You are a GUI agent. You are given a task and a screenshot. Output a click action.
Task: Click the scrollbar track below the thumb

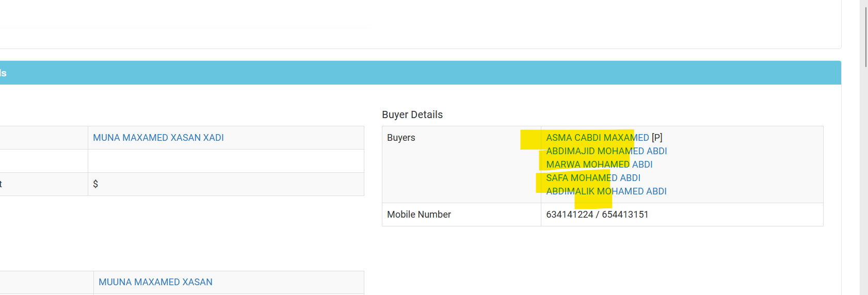pos(866,181)
